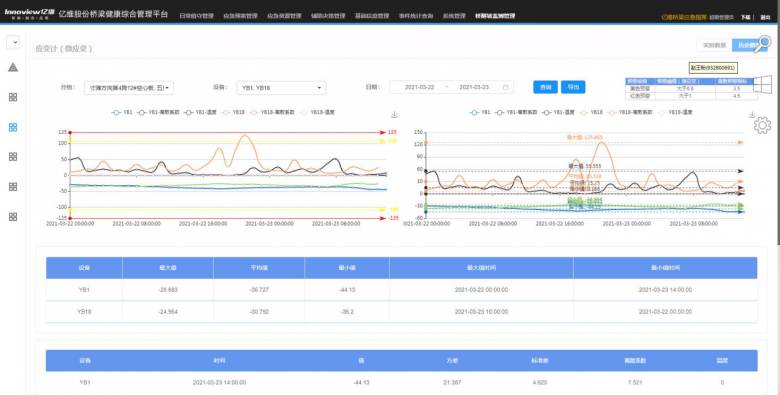Click the blue 导出 export button
Screen dimensions: 780x395
click(573, 87)
